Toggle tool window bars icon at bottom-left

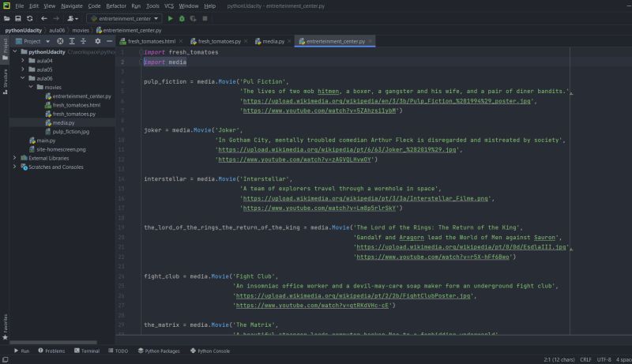pyautogui.click(x=6, y=359)
